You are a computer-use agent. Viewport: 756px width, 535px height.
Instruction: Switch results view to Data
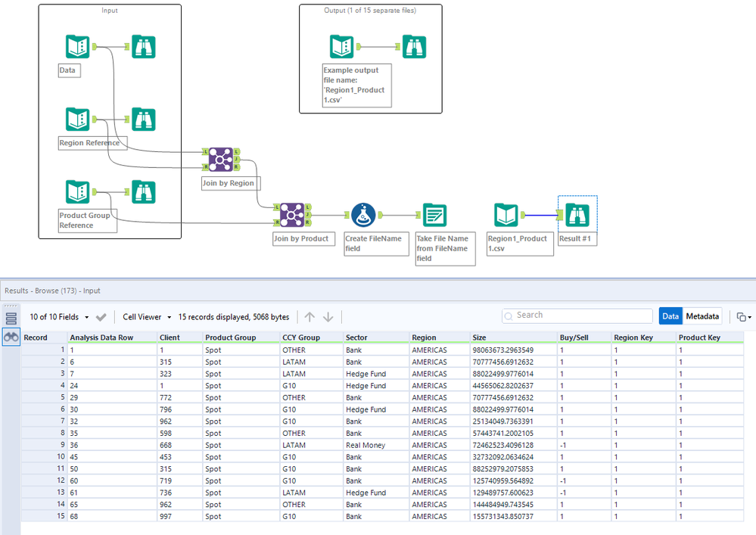[x=670, y=316]
